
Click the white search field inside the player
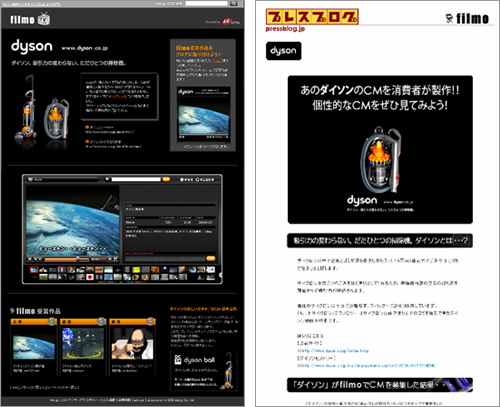(136, 179)
